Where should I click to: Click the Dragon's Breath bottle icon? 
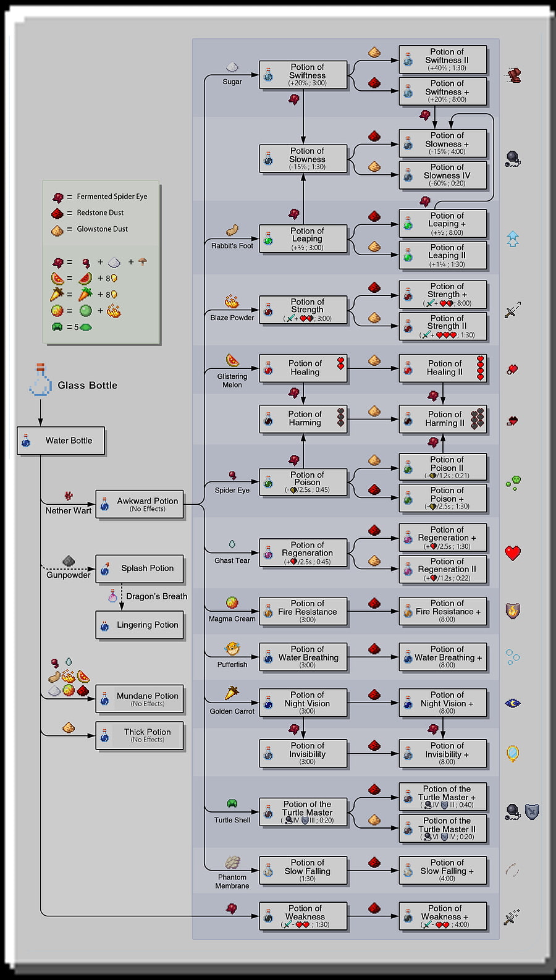tap(112, 596)
